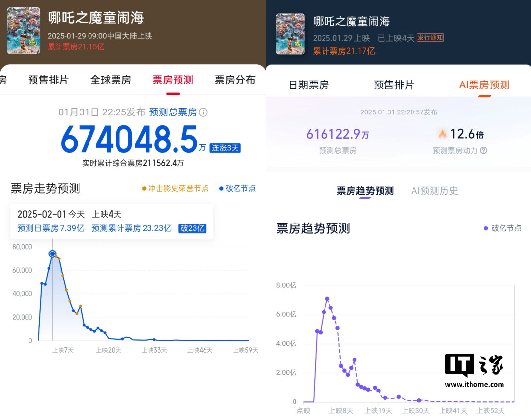The width and height of the screenshot is (531, 420).
Task: Click the 616122.9万 predicted total figure
Action: click(338, 134)
